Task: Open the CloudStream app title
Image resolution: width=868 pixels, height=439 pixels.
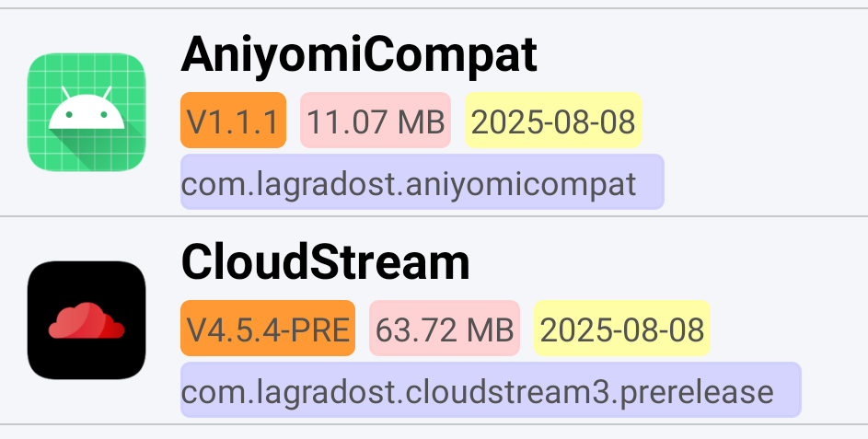Action: coord(325,264)
